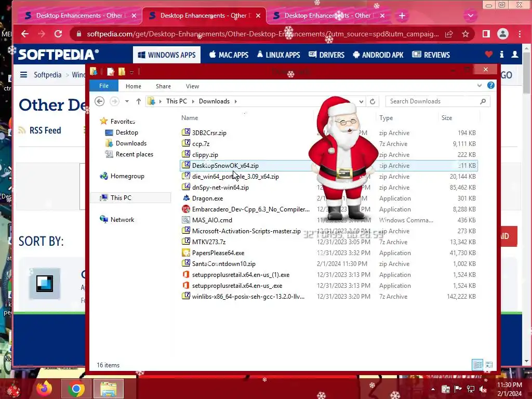Go back in Chrome browser
The height and width of the screenshot is (399, 532).
(25, 34)
